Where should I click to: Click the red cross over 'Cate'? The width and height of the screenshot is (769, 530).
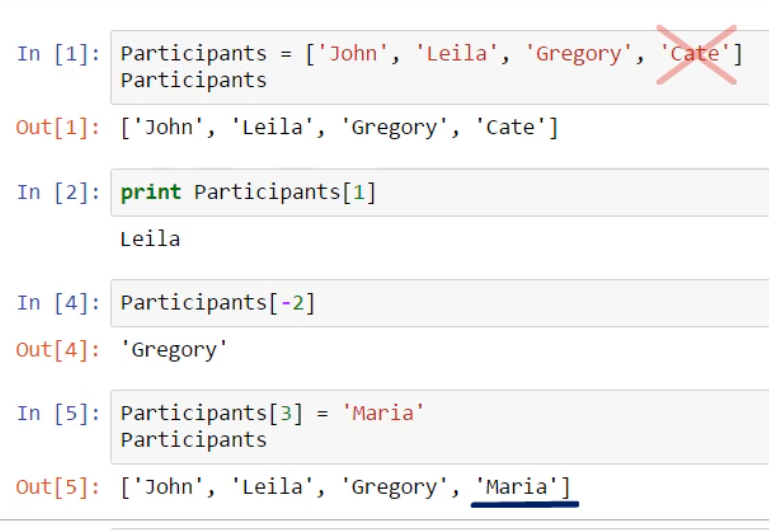[x=696, y=54]
